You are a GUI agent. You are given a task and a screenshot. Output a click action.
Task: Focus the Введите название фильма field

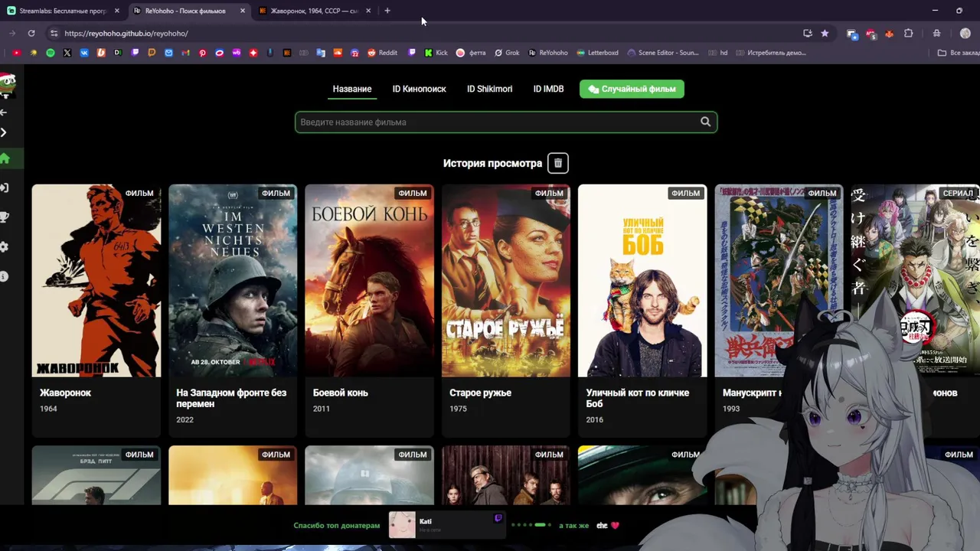click(x=506, y=122)
